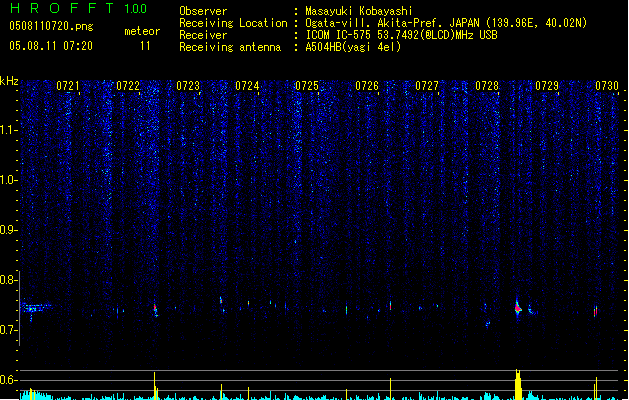Click the Receiving Location label

coord(233,23)
